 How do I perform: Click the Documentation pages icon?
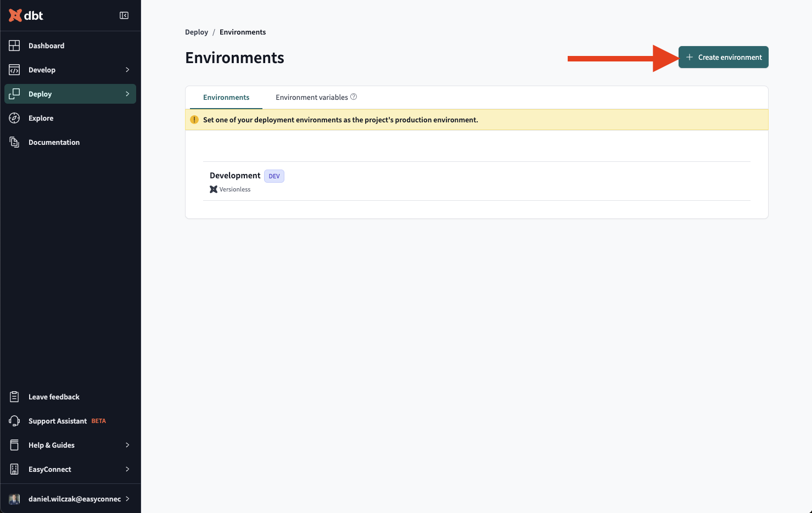(x=14, y=142)
